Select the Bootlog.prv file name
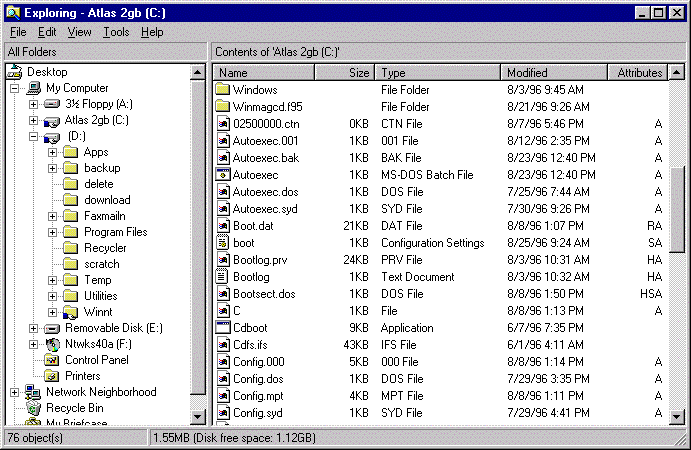 [260, 260]
